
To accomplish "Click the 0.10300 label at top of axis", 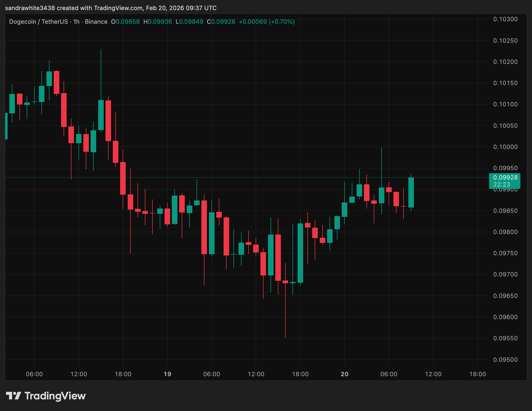I will 505,19.
